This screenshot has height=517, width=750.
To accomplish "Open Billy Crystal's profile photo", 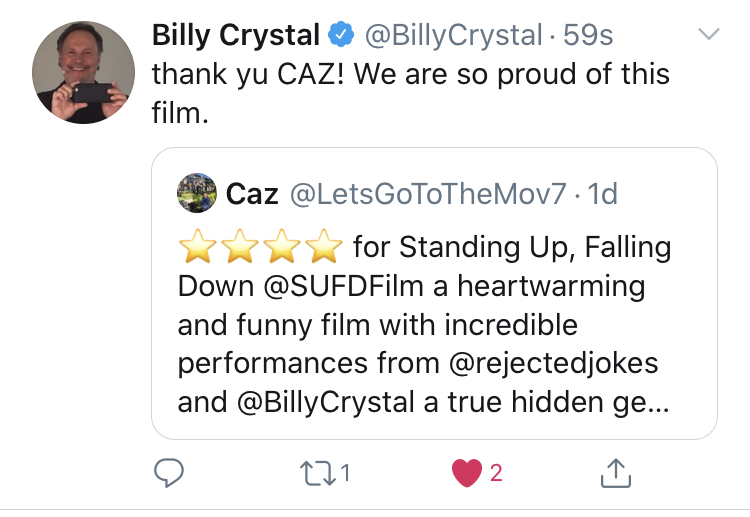I will (83, 72).
